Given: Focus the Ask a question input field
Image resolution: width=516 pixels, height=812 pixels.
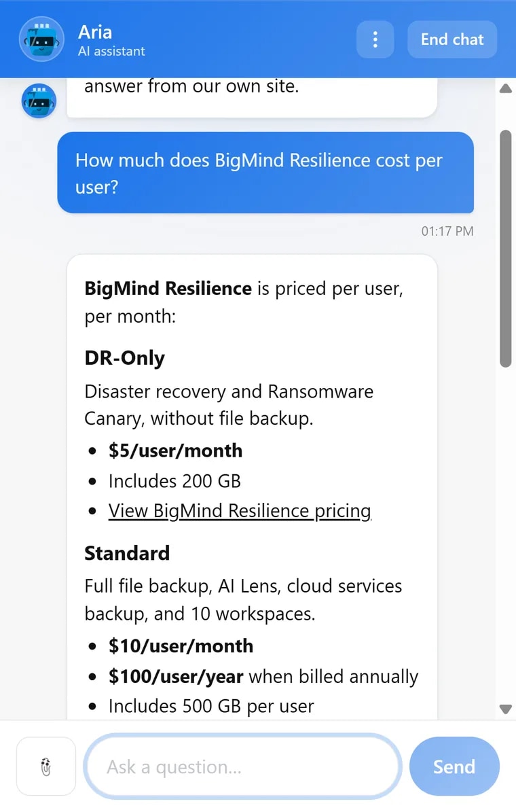Looking at the screenshot, I should tap(243, 766).
